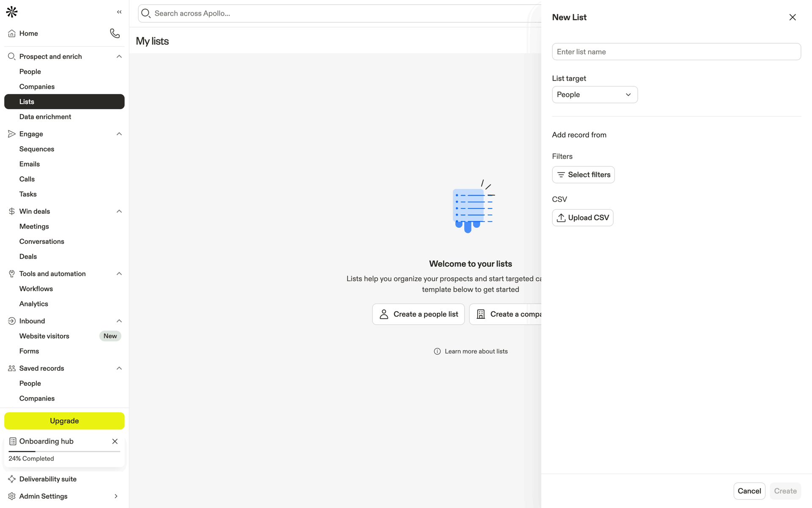
Task: Collapse the Inbound section
Action: pyautogui.click(x=119, y=321)
